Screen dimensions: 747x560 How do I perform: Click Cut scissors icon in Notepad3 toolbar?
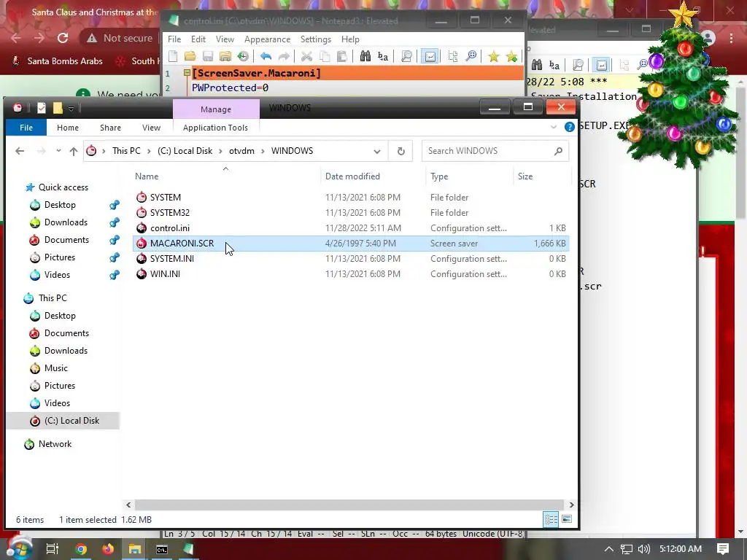pos(307,56)
